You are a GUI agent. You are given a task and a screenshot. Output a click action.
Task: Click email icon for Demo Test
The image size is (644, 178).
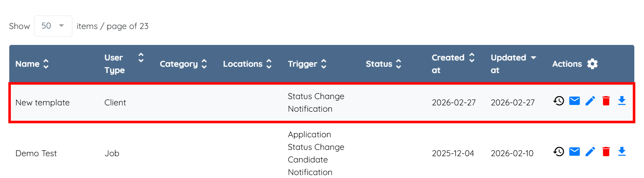575,152
